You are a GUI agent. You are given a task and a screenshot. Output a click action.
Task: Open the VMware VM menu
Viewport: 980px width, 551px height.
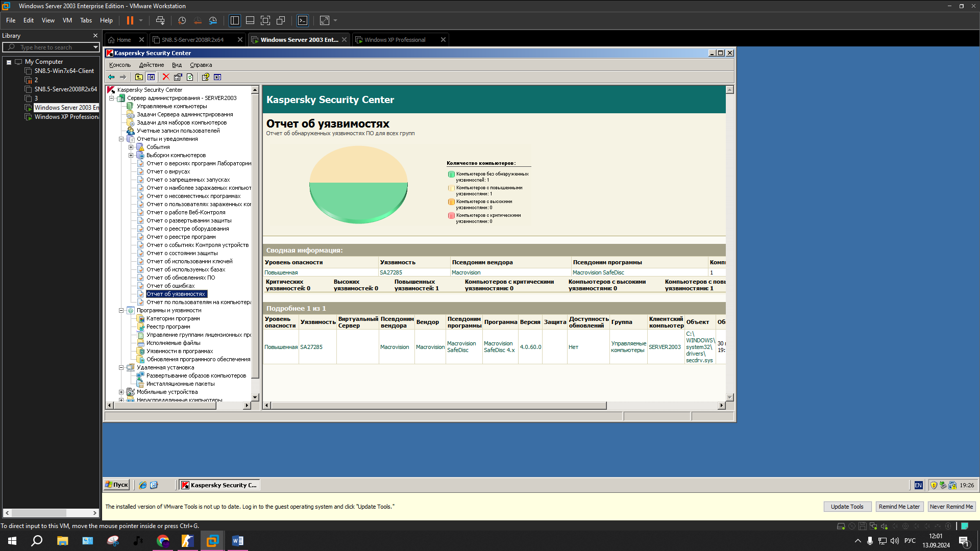point(67,20)
